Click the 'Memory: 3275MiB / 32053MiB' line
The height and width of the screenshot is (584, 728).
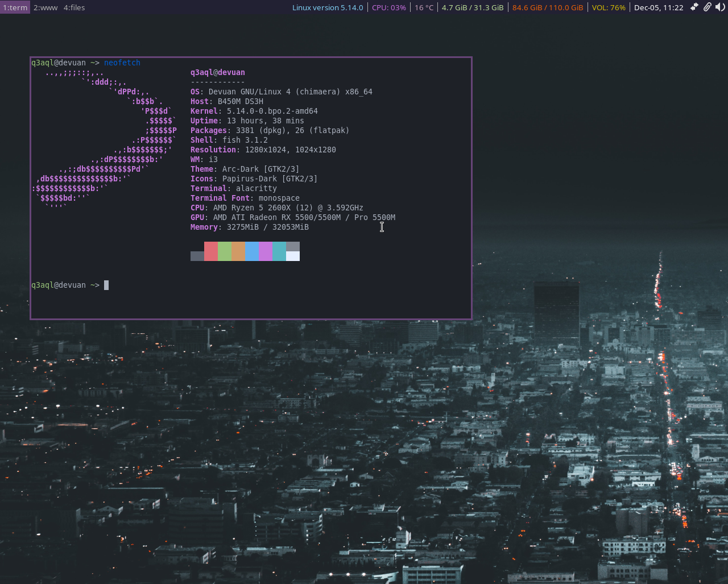point(250,227)
